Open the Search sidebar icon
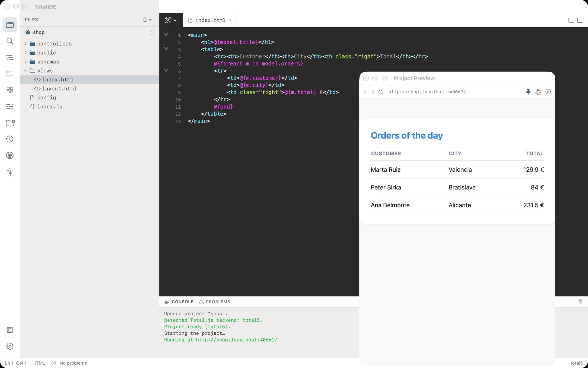Screen dimensions: 588x368 coord(10,41)
